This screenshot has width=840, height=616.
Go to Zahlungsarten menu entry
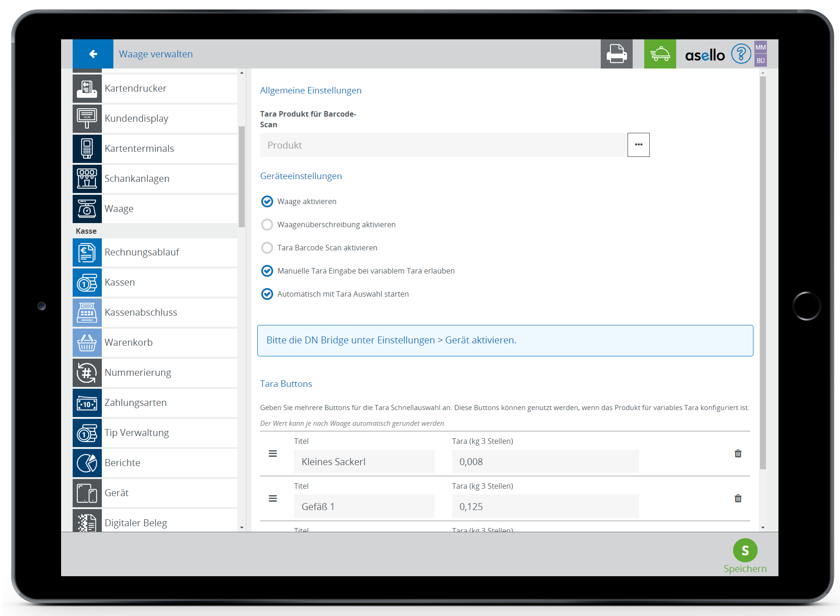click(x=136, y=403)
